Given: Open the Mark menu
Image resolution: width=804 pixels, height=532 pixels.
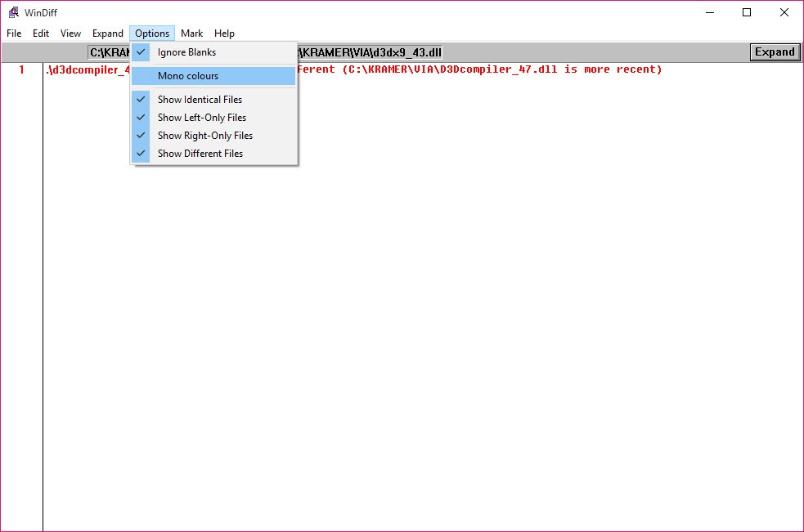Looking at the screenshot, I should [x=191, y=34].
